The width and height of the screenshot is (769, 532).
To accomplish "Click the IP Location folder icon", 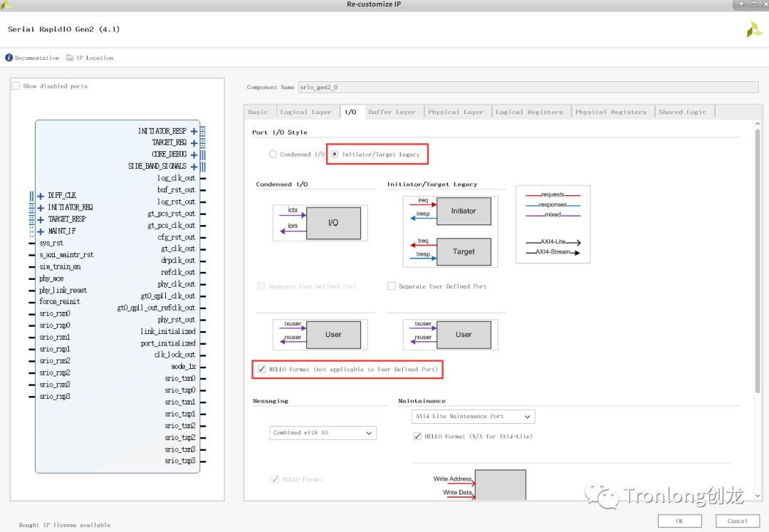I will (70, 58).
